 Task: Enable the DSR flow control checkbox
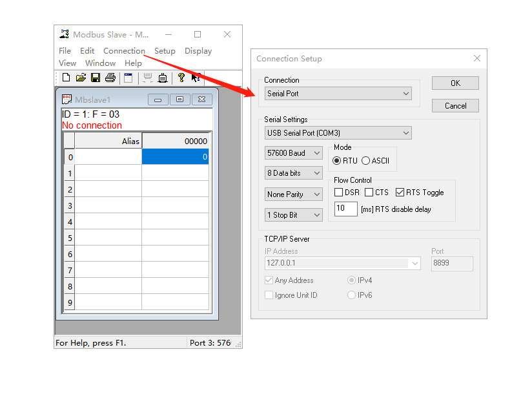coord(338,192)
